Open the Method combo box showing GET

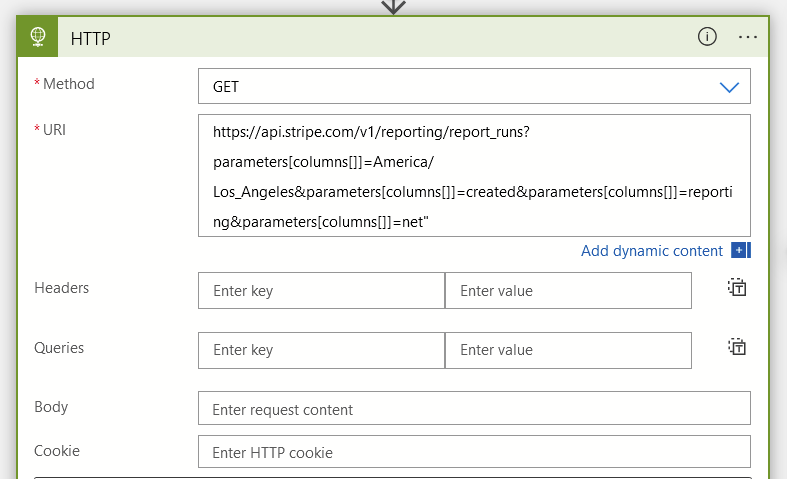[474, 86]
